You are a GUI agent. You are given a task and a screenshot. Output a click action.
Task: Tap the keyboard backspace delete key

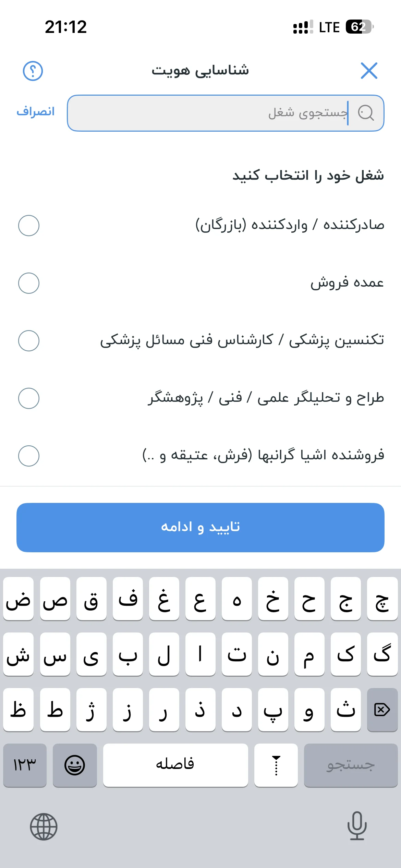pyautogui.click(x=382, y=709)
